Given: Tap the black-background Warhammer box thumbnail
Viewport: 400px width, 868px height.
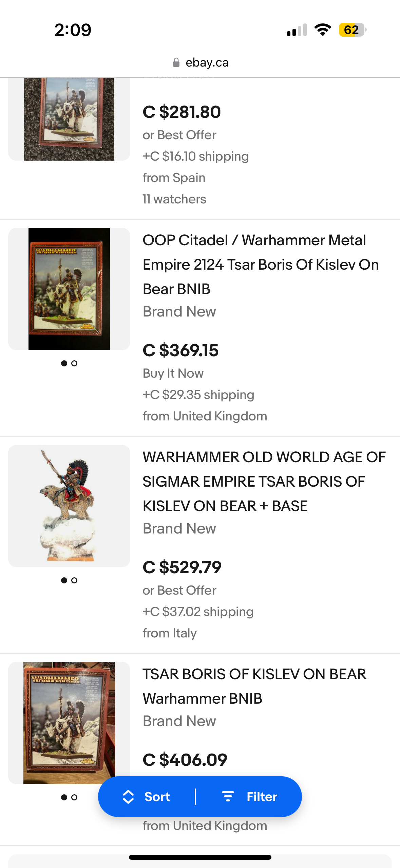Looking at the screenshot, I should click(x=69, y=289).
